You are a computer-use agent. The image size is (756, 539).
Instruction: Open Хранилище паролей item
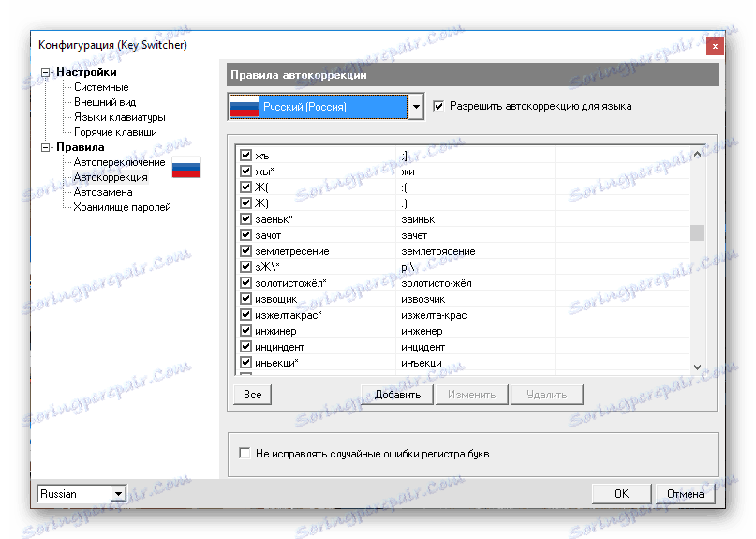122,207
